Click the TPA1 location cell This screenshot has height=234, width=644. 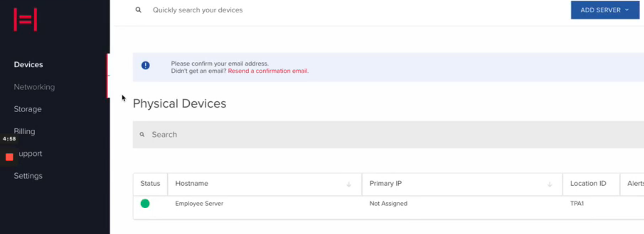(577, 204)
